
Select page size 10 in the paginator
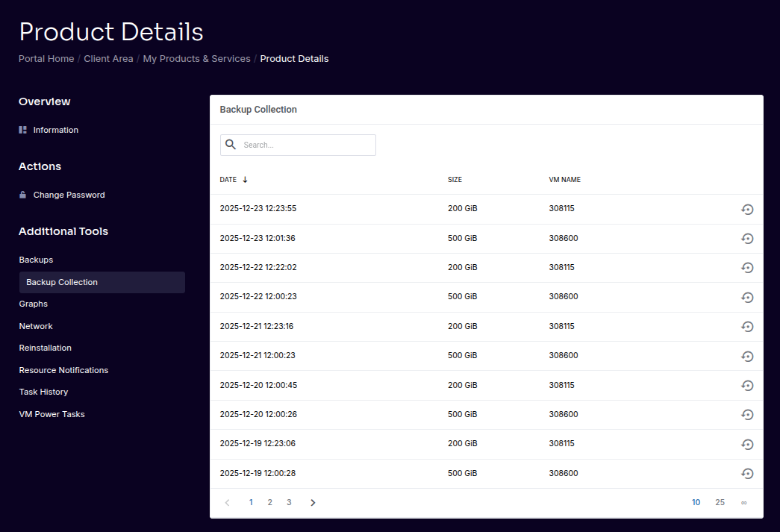coord(696,502)
